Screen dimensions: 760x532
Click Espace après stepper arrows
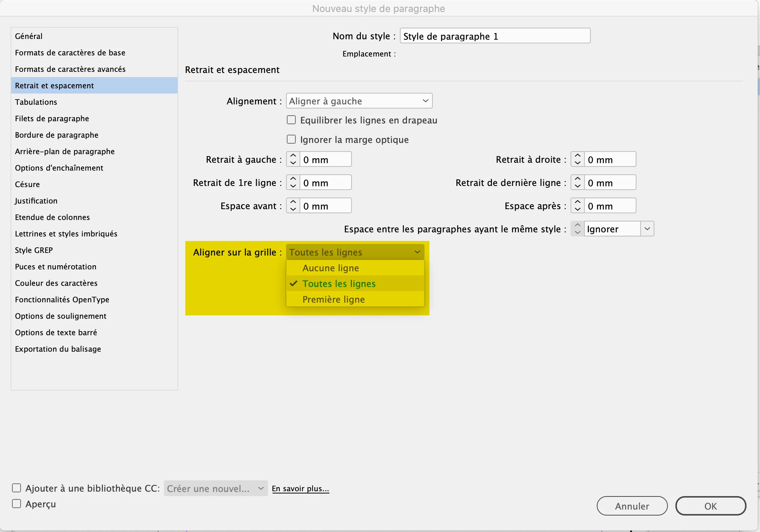pos(577,206)
